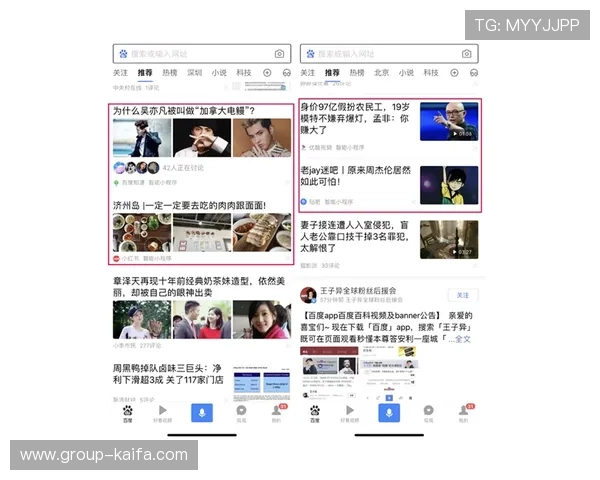Viewport: 600px width, 480px height.
Task: Add channel plus icon in right phone tabs
Action: [454, 73]
